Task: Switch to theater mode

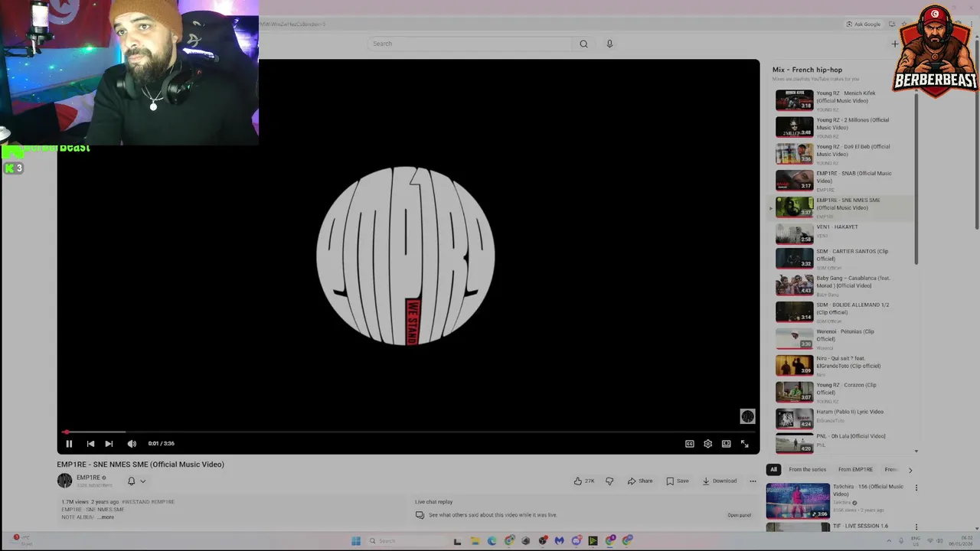Action: click(726, 443)
